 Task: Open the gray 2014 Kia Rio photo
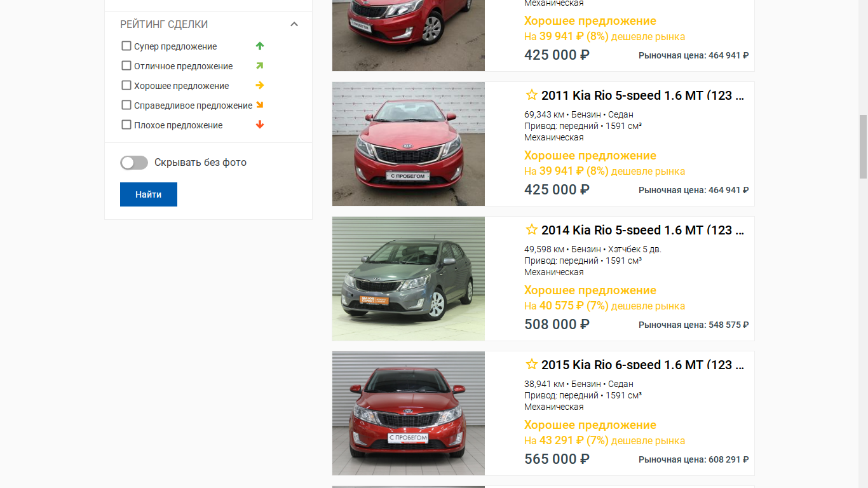(409, 278)
